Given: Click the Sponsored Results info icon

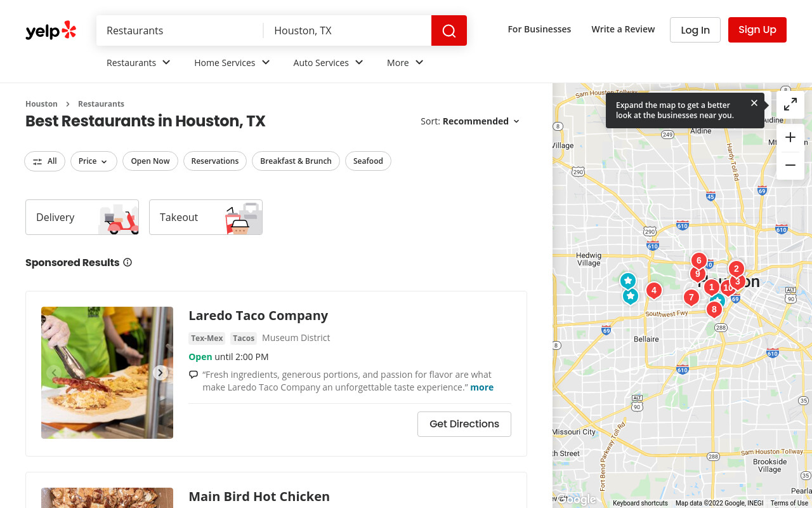Looking at the screenshot, I should pyautogui.click(x=128, y=262).
